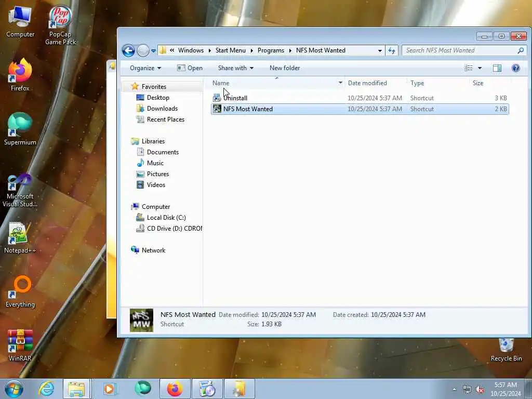
Task: Expand the arrow after Programs breadcrumb
Action: tap(290, 50)
